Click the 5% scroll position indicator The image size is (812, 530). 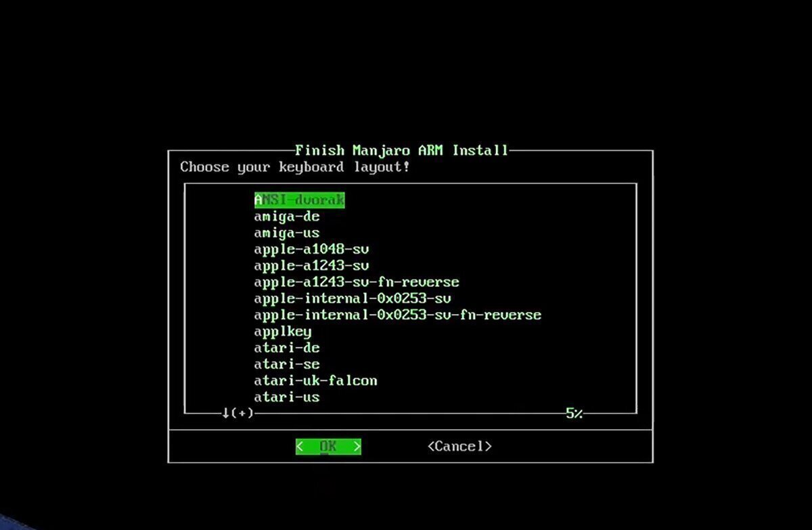click(x=574, y=413)
